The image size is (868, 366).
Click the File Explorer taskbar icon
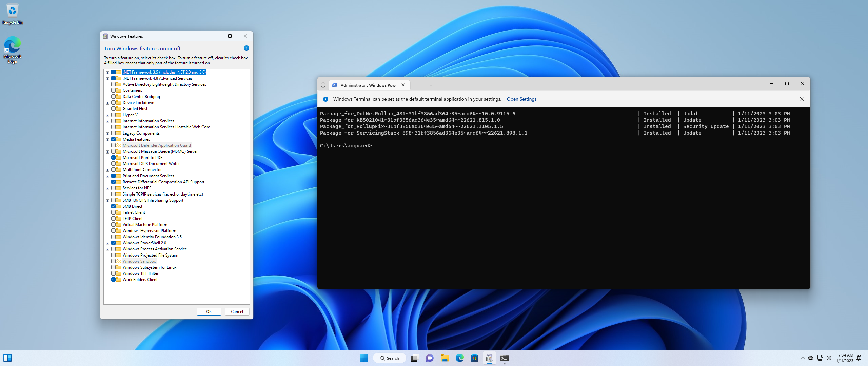pos(444,358)
